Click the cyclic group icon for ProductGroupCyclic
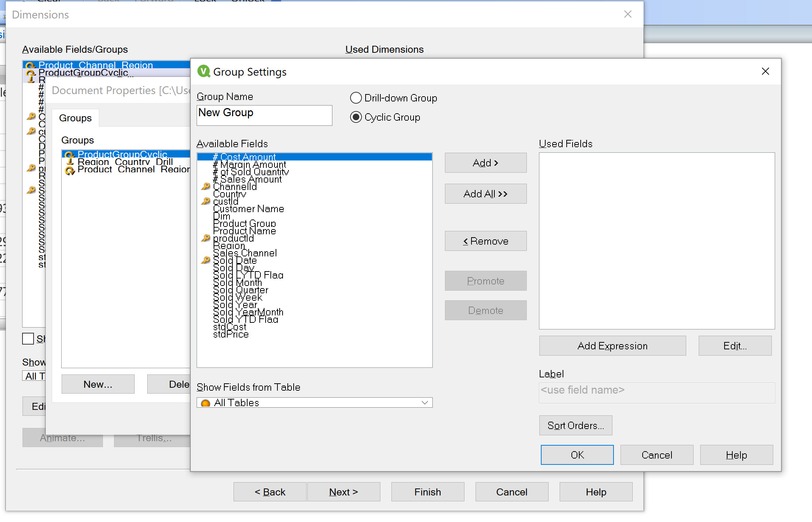The image size is (812, 522). pyautogui.click(x=69, y=155)
